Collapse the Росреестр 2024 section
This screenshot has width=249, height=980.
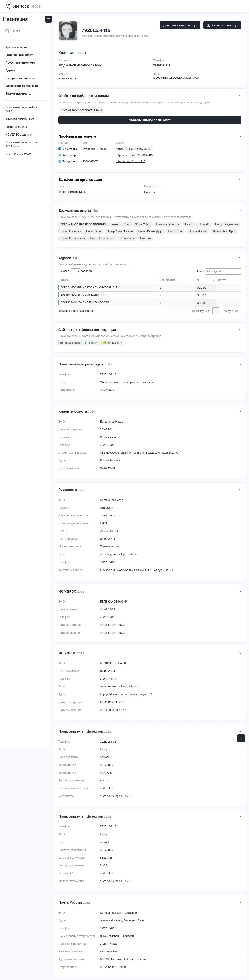240,490
